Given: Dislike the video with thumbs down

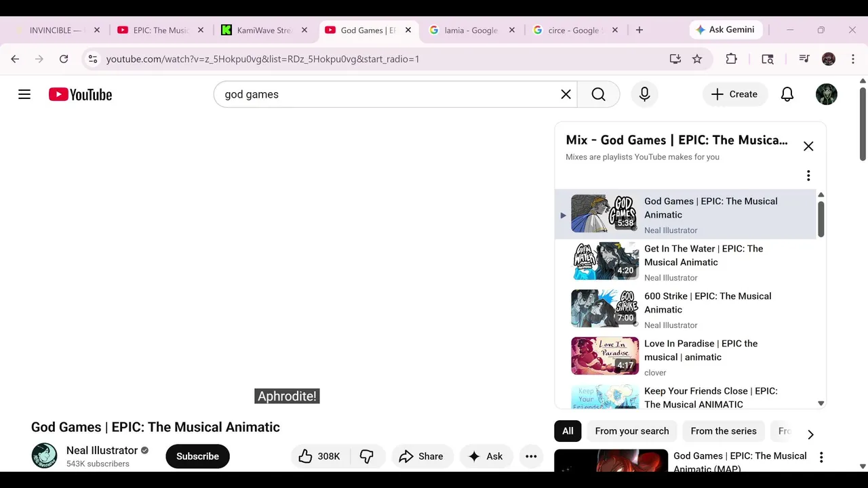Looking at the screenshot, I should pyautogui.click(x=367, y=456).
